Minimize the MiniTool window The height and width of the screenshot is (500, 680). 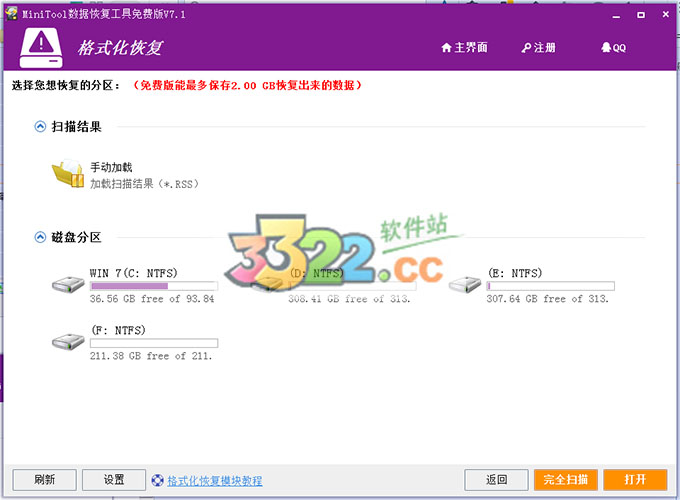coord(616,15)
